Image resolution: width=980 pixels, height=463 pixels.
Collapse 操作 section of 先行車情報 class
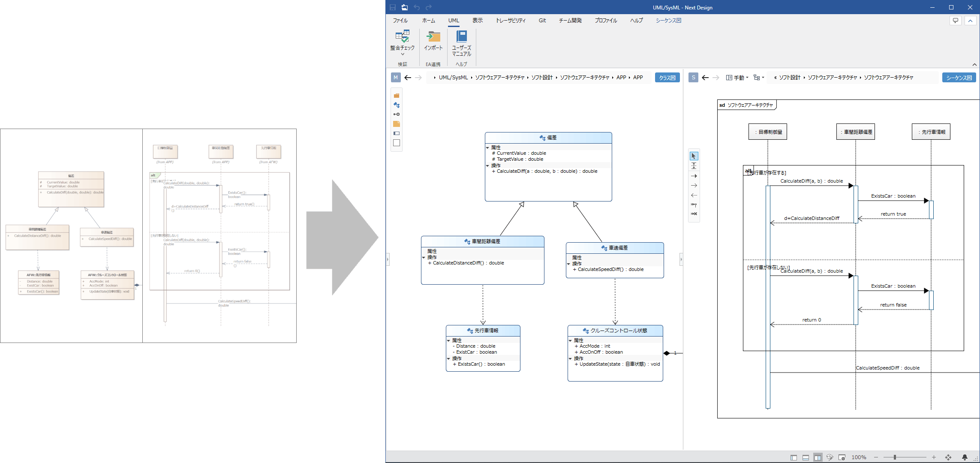449,358
